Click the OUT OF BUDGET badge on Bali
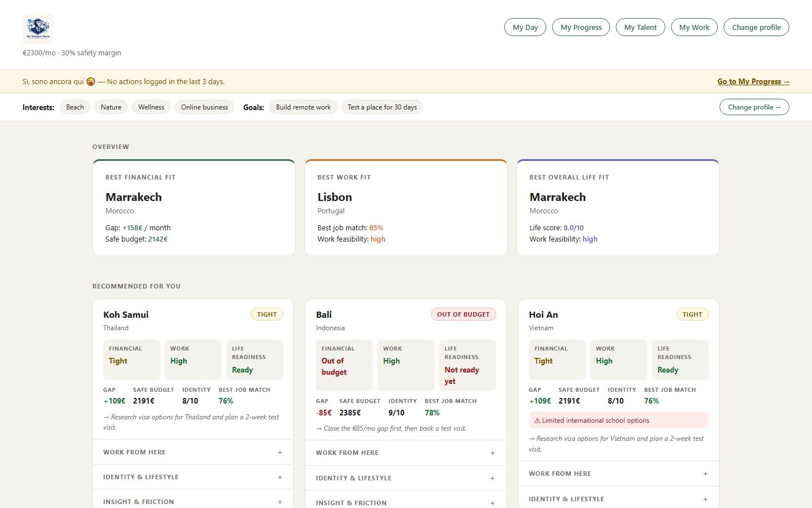812x508 pixels. 464,314
